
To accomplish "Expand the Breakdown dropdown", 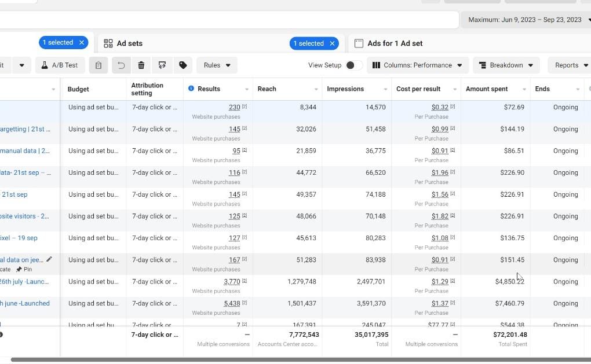I will tap(506, 65).
